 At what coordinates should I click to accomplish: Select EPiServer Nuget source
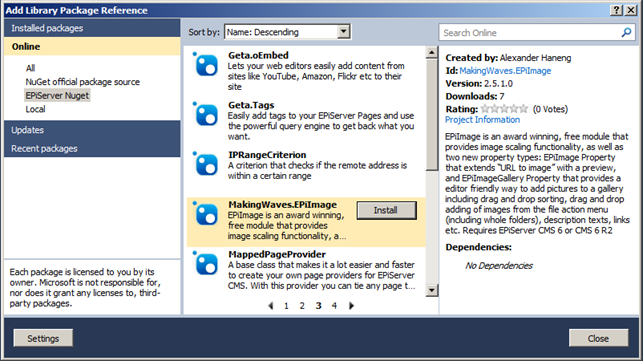pyautogui.click(x=57, y=96)
